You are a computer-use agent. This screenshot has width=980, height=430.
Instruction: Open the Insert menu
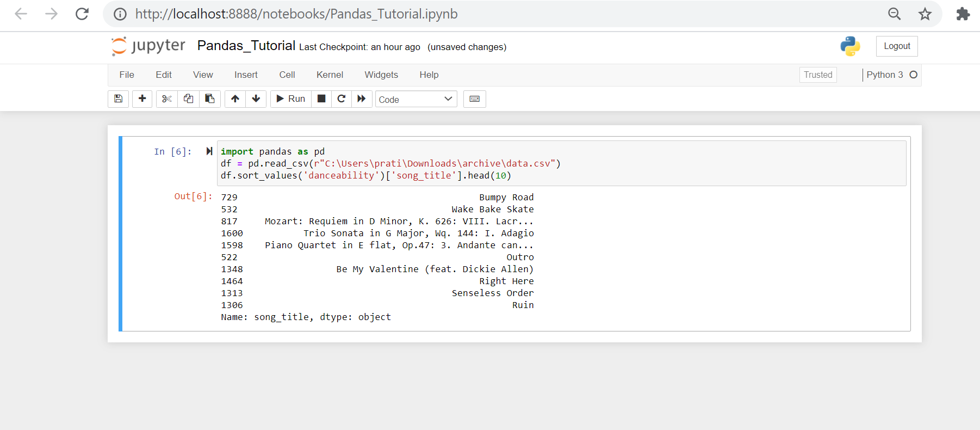246,75
